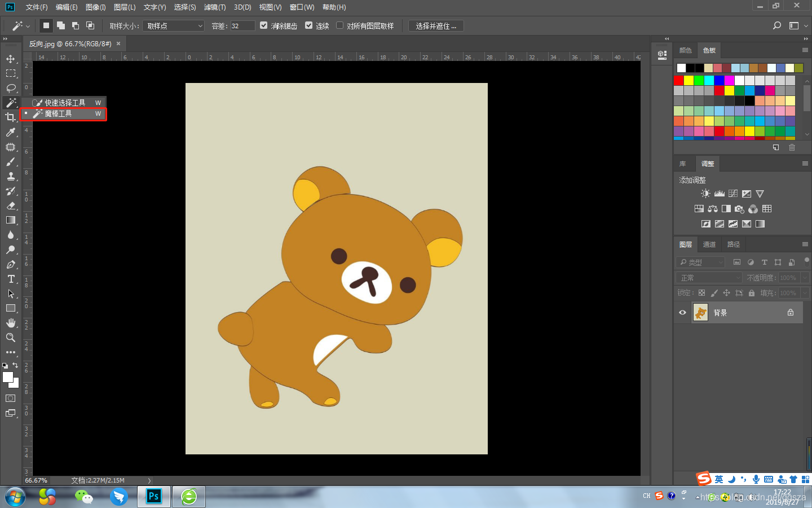This screenshot has height=508, width=812.
Task: Select Subtract from Selection mode
Action: [76, 25]
